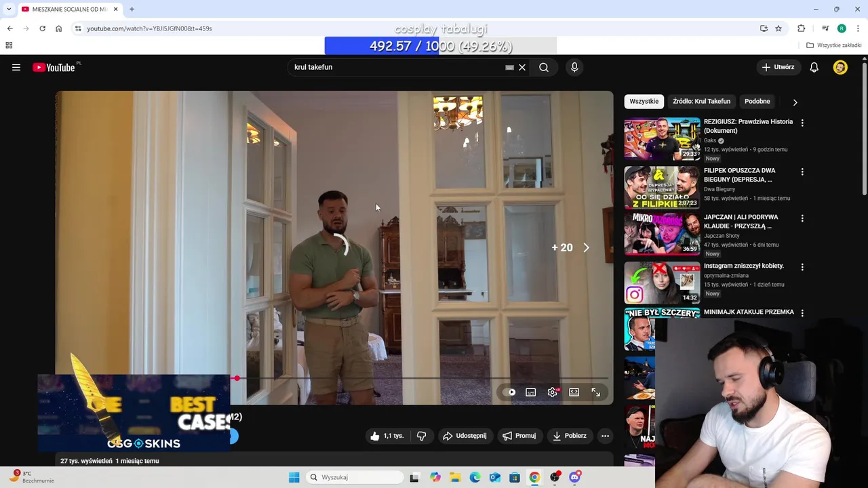Open the Gaks channel name

709,140
